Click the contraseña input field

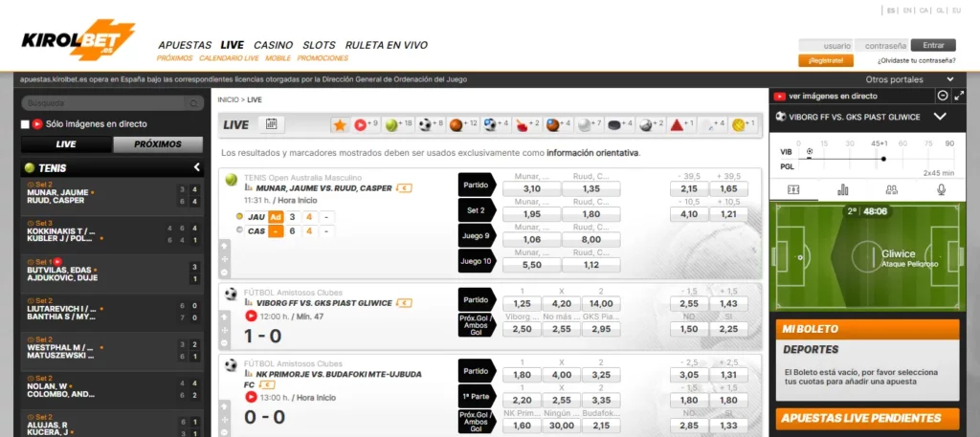pyautogui.click(x=881, y=45)
